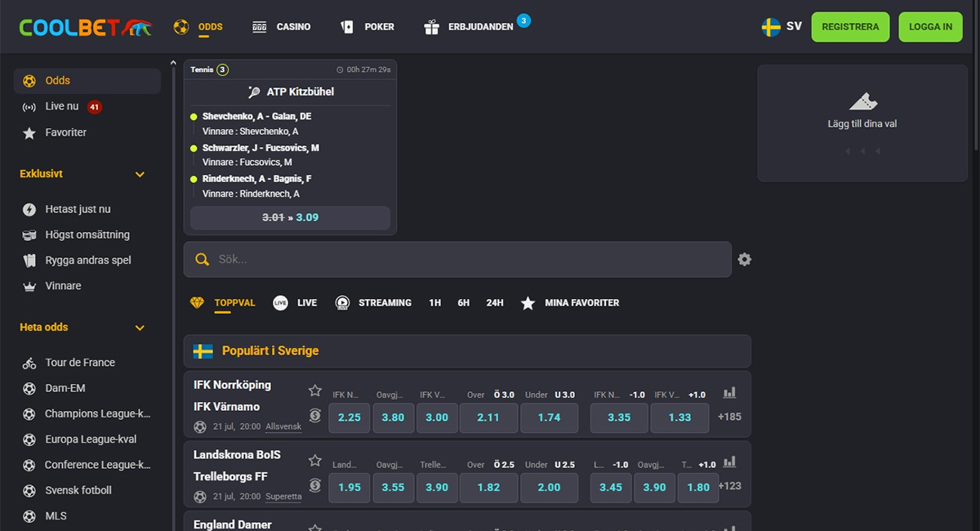980x531 pixels.
Task: Favorite the Landskrona BoIS match star
Action: click(x=314, y=461)
